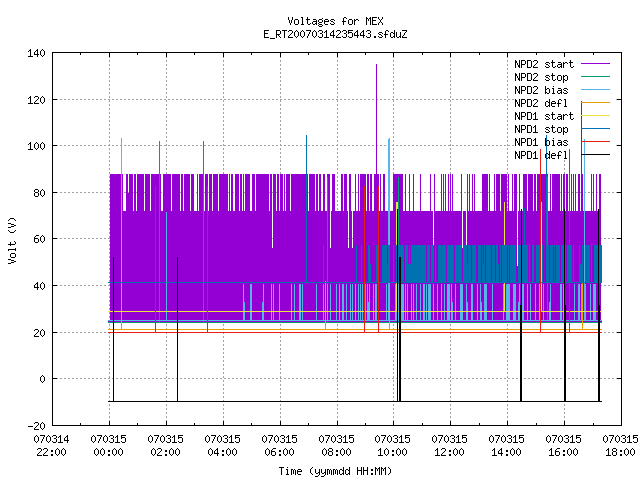
Task: Click the light blue NPD2 bias legend line
Action: [596, 89]
